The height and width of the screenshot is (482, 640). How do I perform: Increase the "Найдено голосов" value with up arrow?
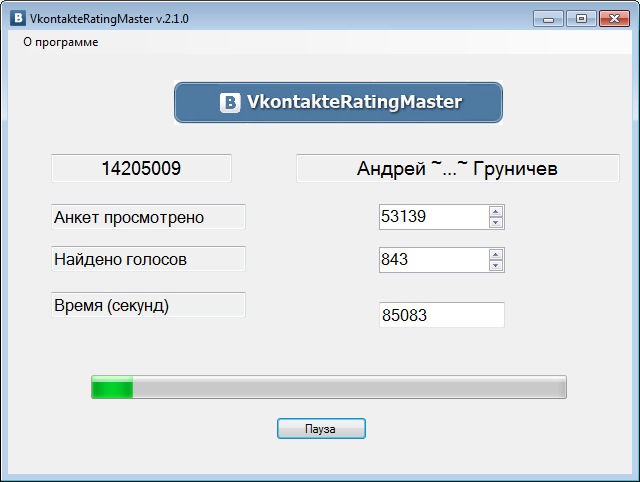(496, 255)
